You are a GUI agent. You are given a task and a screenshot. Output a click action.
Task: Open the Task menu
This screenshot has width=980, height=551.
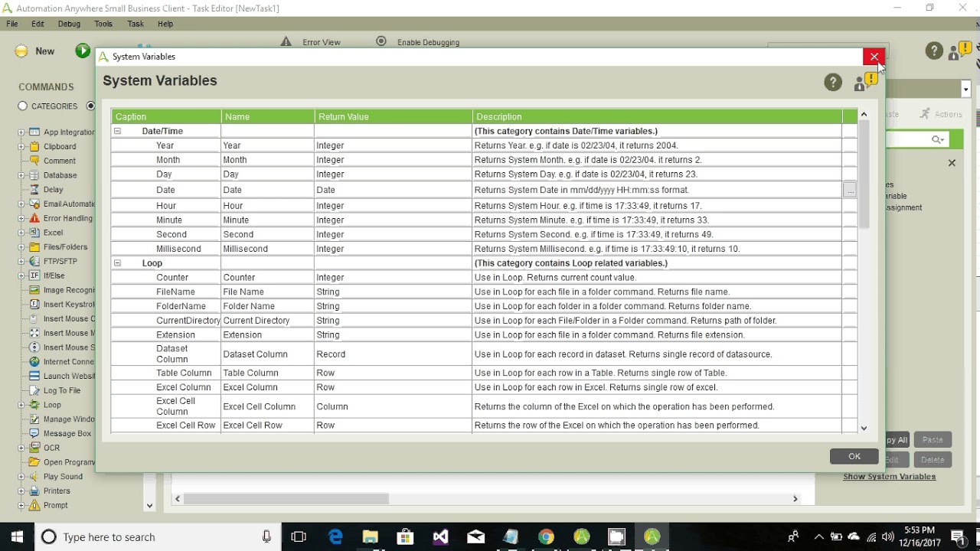click(x=136, y=24)
